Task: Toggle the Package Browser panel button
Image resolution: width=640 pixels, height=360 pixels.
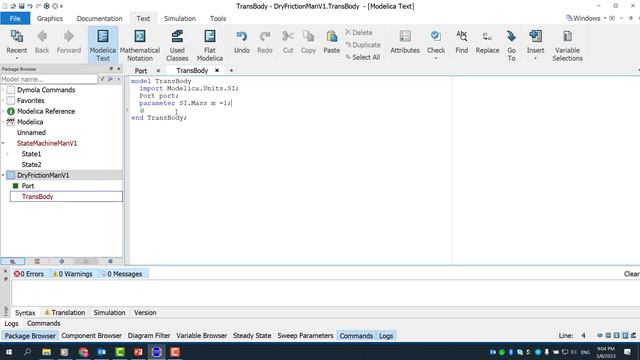Action: (x=30, y=336)
